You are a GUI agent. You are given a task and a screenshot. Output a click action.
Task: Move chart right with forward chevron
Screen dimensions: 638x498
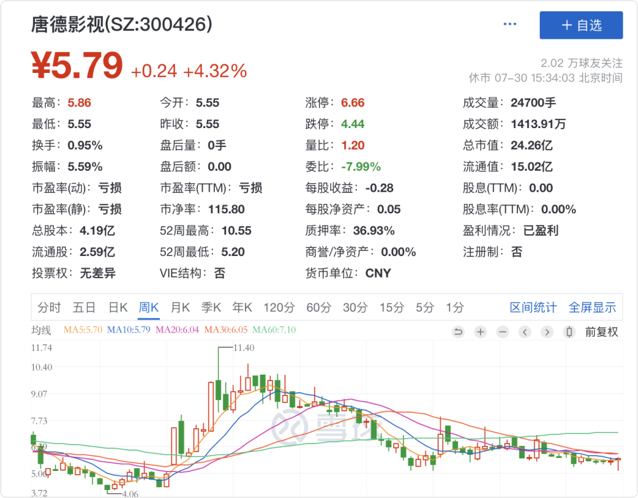(x=547, y=332)
